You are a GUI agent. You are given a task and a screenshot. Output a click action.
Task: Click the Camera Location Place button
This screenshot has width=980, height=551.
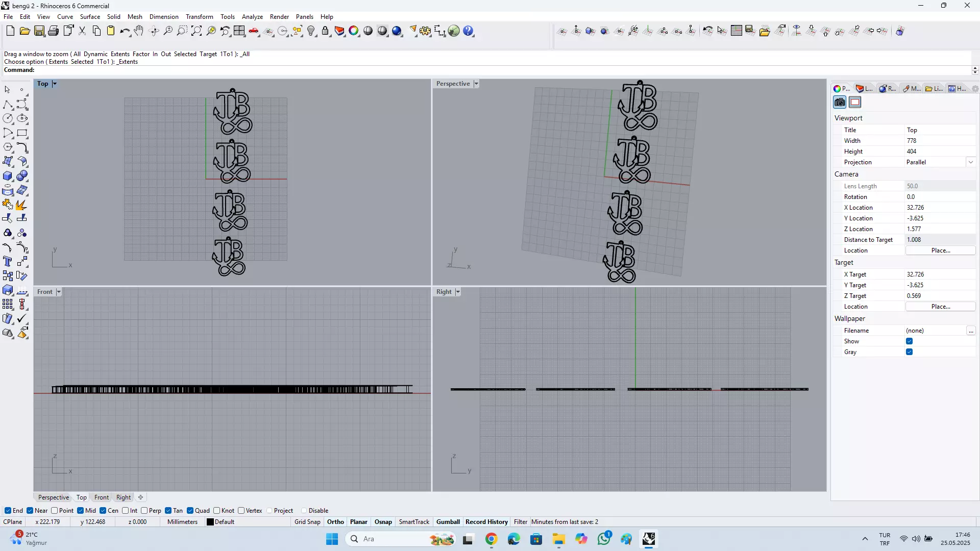pyautogui.click(x=940, y=251)
